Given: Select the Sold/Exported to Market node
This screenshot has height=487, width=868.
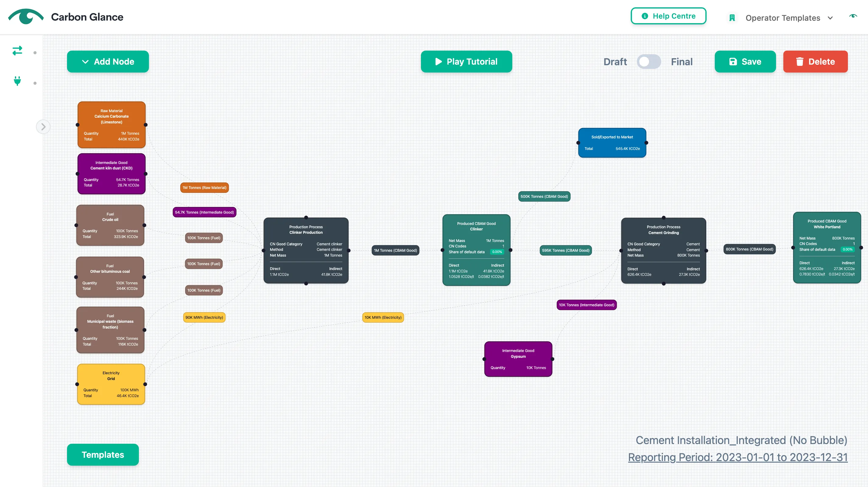Looking at the screenshot, I should click(x=612, y=143).
